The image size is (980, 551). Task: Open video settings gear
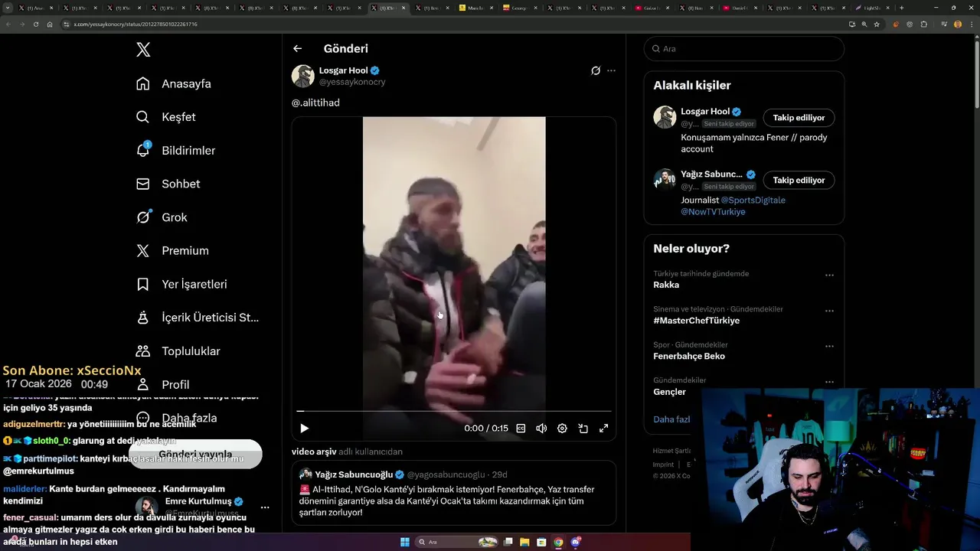(562, 429)
